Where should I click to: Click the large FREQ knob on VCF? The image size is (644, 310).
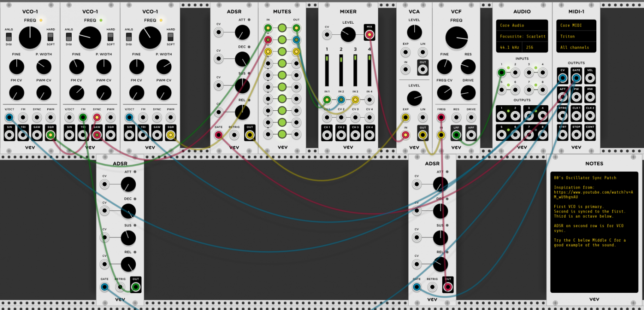tap(456, 37)
